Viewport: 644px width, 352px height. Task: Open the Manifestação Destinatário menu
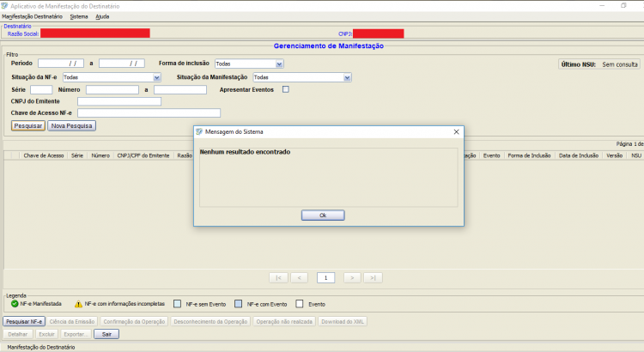tap(32, 16)
